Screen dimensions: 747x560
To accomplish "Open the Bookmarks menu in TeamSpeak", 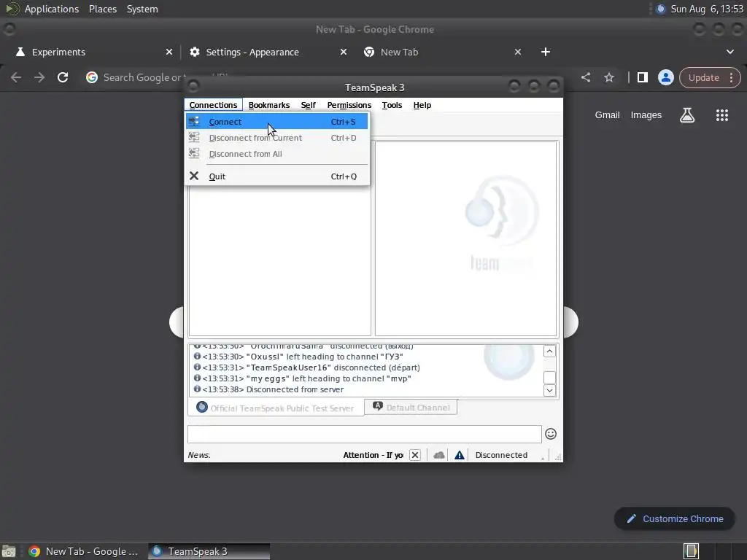I will 268,105.
